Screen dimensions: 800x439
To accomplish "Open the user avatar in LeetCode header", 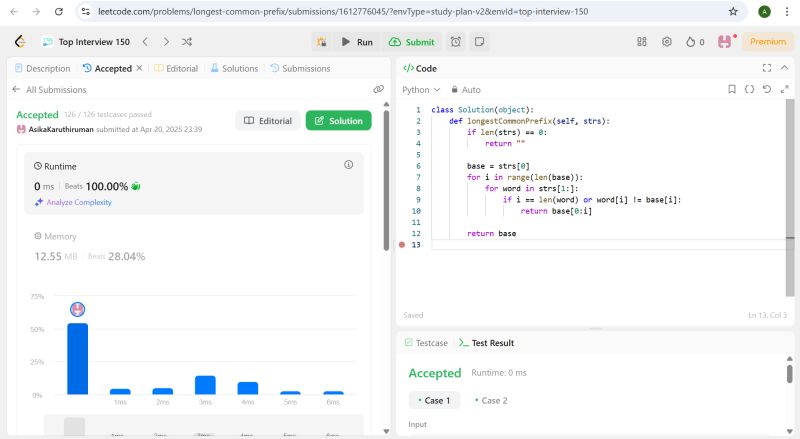I will pyautogui.click(x=724, y=42).
